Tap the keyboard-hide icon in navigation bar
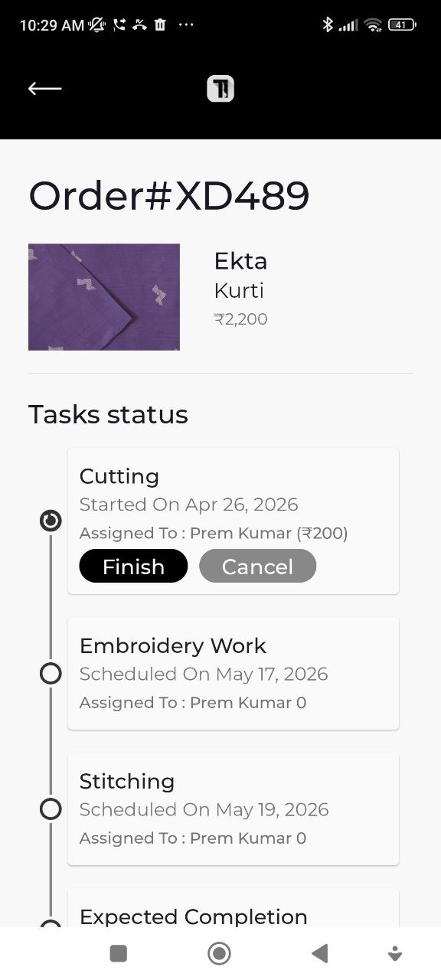The width and height of the screenshot is (441, 980). (x=395, y=952)
